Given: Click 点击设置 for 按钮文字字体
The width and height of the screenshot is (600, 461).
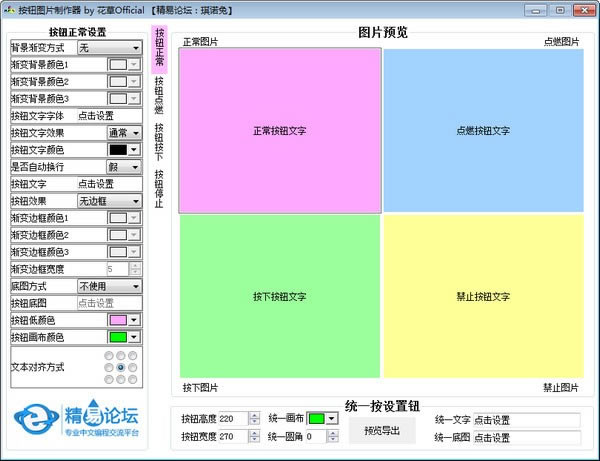Looking at the screenshot, I should click(109, 116).
